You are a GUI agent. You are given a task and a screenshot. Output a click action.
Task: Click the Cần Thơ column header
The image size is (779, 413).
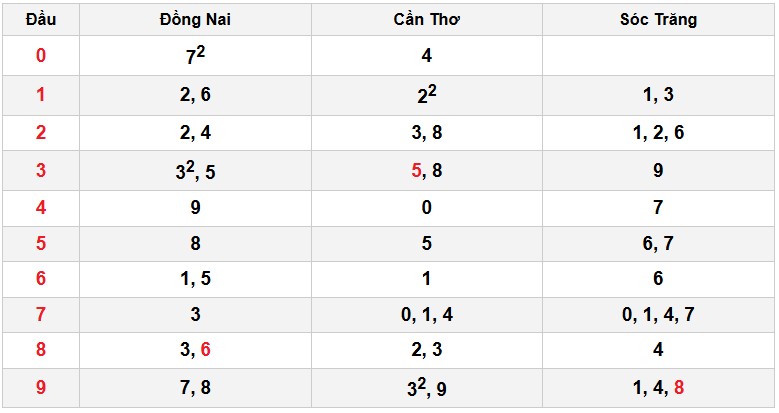[x=427, y=20]
